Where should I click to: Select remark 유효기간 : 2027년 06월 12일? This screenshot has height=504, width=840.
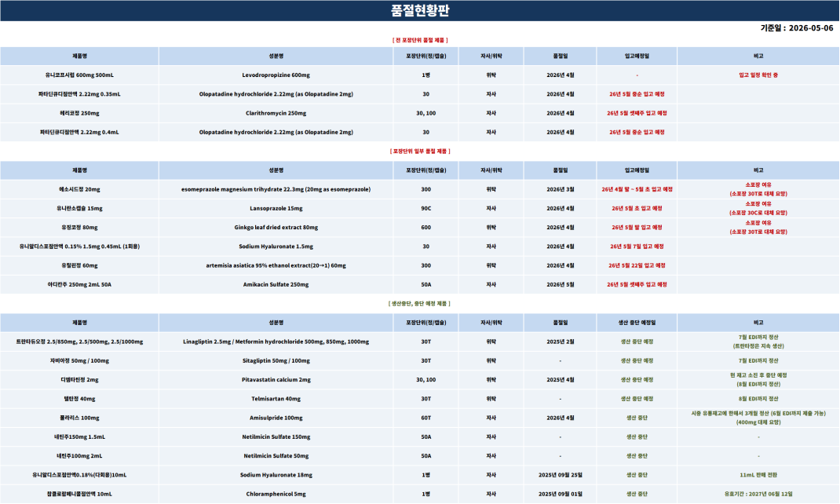pyautogui.click(x=758, y=495)
